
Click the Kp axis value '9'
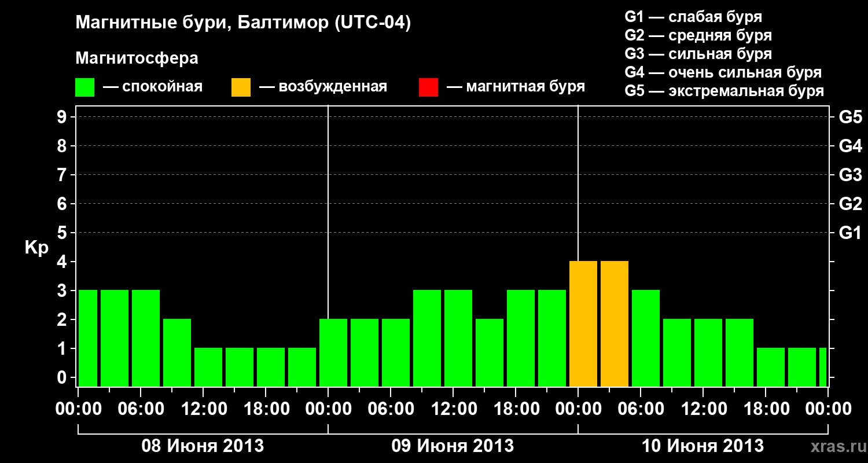(63, 117)
